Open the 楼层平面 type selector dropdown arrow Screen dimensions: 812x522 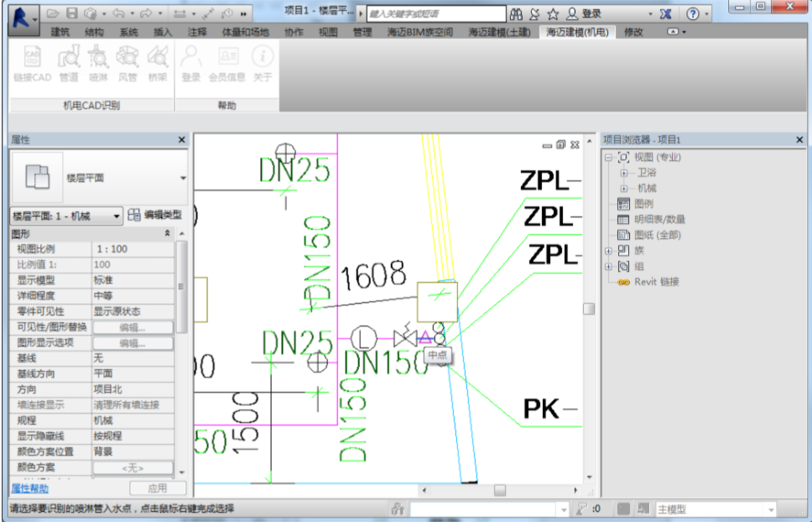point(183,178)
